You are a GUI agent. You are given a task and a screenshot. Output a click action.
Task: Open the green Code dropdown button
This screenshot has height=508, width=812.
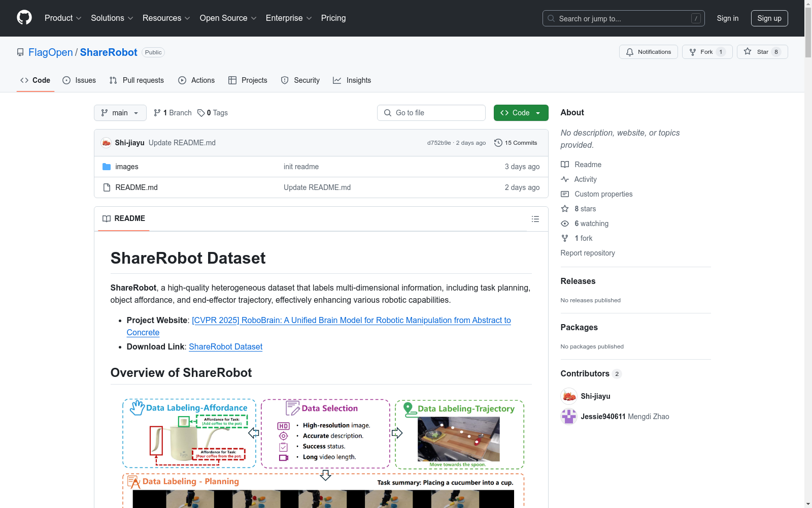521,113
